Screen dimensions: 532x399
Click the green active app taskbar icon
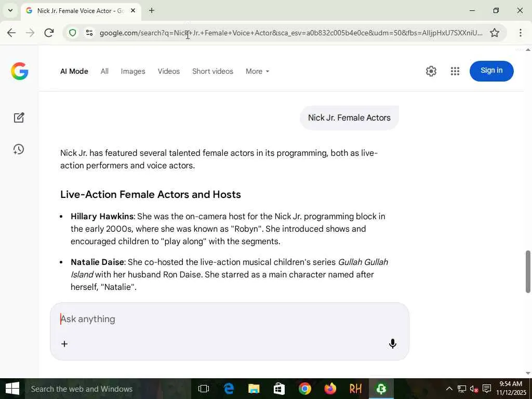click(x=381, y=389)
